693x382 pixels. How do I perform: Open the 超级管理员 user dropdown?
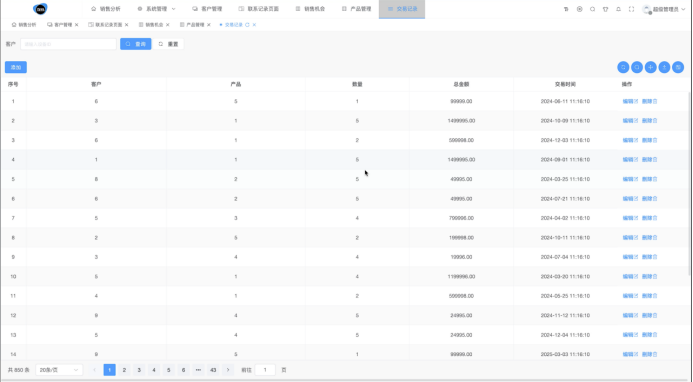click(664, 9)
